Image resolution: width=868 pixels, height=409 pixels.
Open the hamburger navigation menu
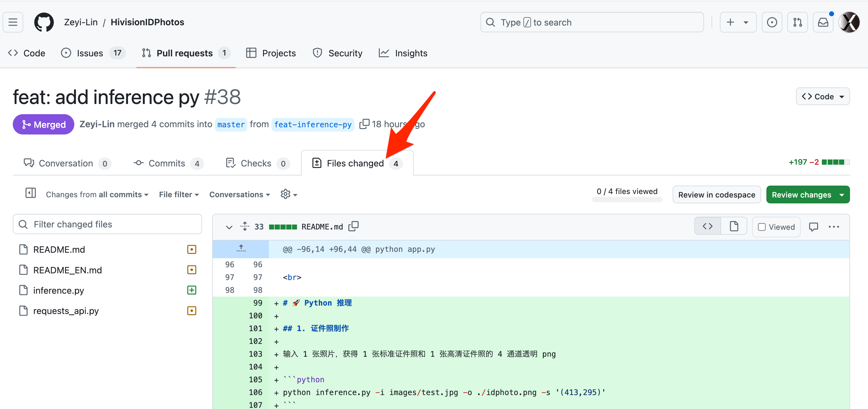(13, 22)
